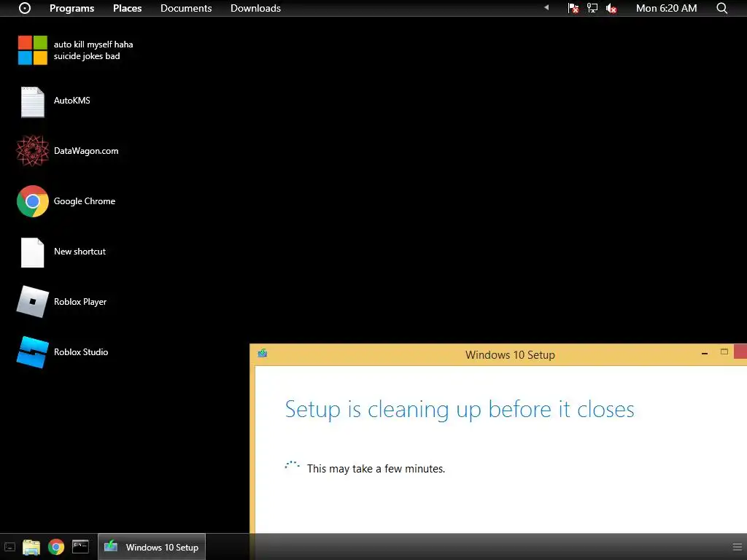
Task: Minimize the Windows 10 Setup window
Action: 704,354
